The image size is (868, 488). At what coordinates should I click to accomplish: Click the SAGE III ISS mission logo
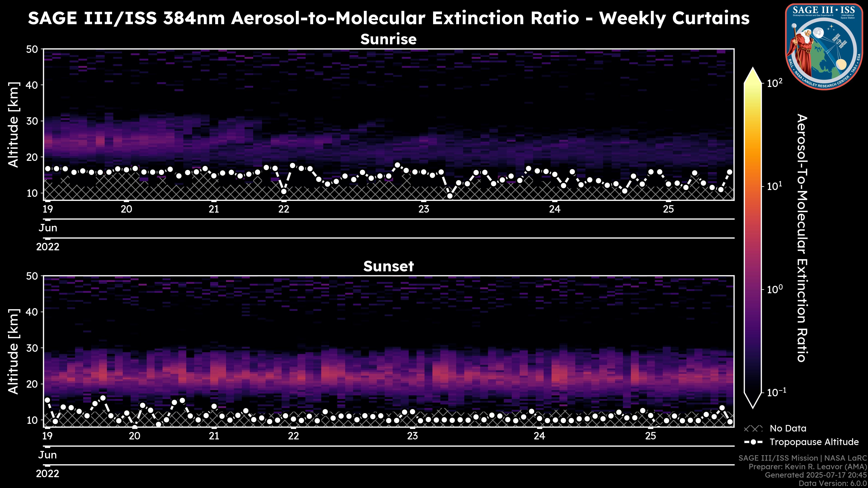coord(824,47)
